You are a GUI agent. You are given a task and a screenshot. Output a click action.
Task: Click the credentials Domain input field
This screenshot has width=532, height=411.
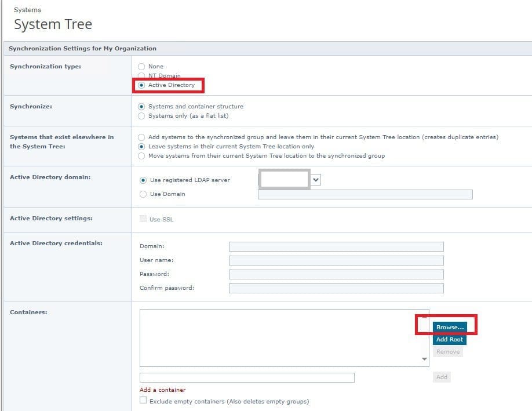(x=336, y=247)
